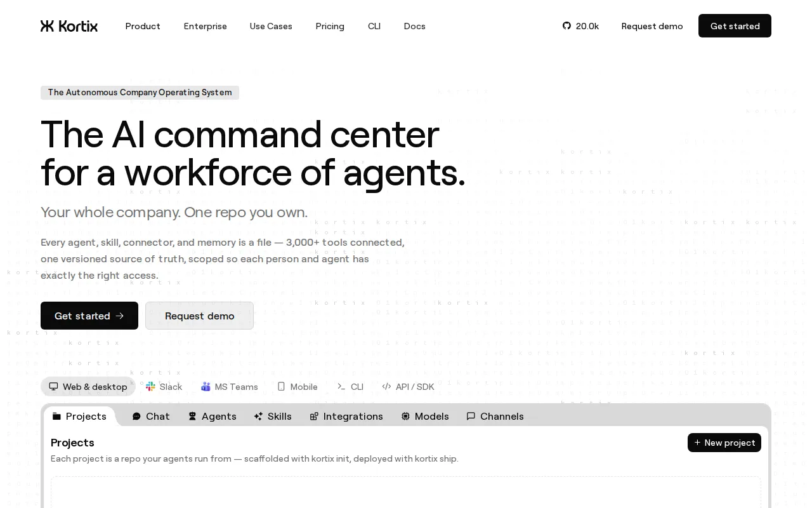Click the "Each project is a repo" description

tap(254, 458)
